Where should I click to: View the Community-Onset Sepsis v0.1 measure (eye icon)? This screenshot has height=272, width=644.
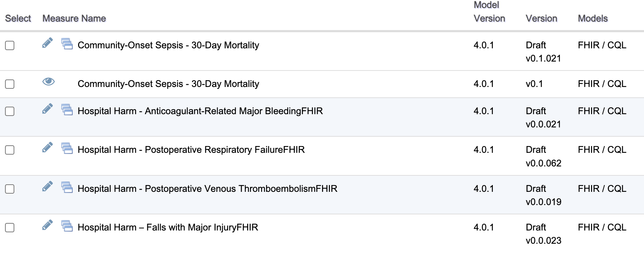point(48,82)
